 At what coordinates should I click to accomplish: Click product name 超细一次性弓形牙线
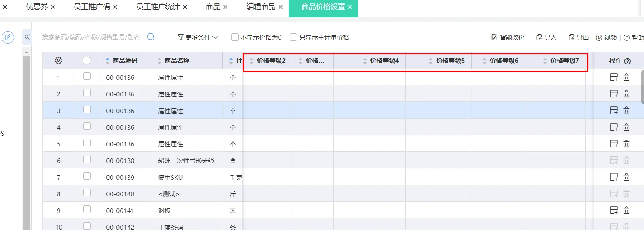pos(186,161)
